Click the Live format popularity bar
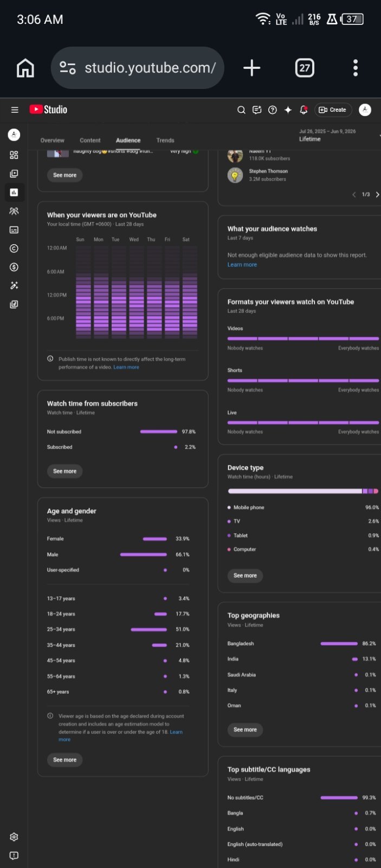381x868 pixels. point(303,422)
